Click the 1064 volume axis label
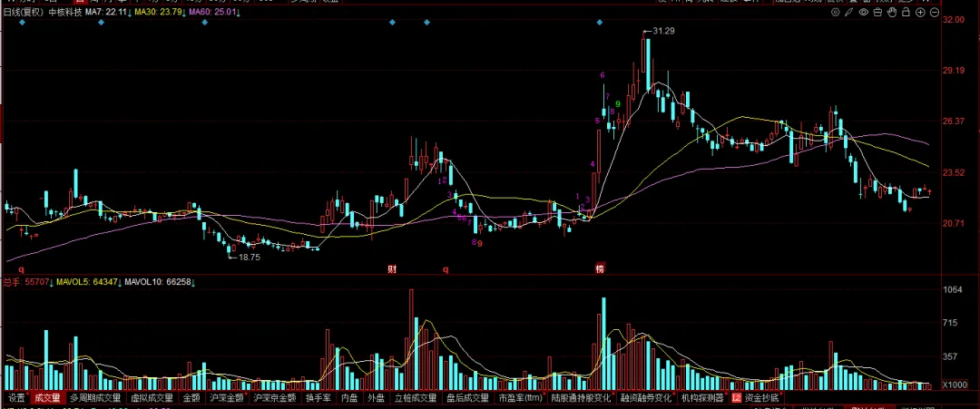This screenshot has height=409, width=980. tap(952, 289)
